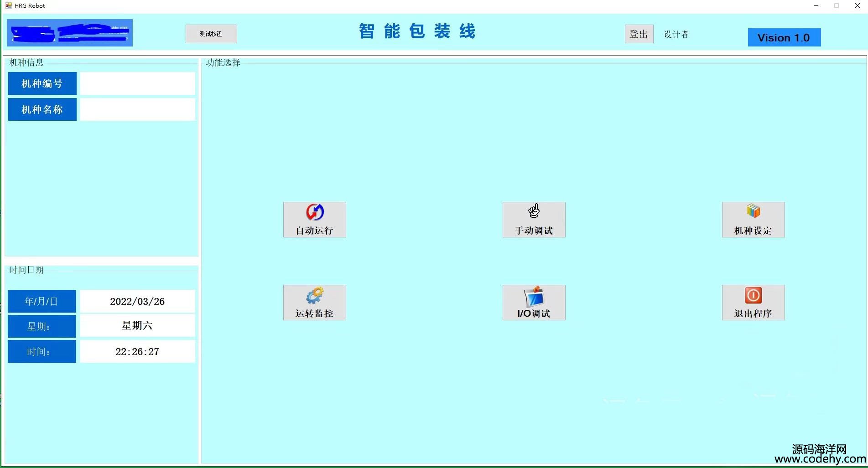868x468 pixels.
Task: Click the weekday value 星期六
Action: tap(137, 325)
